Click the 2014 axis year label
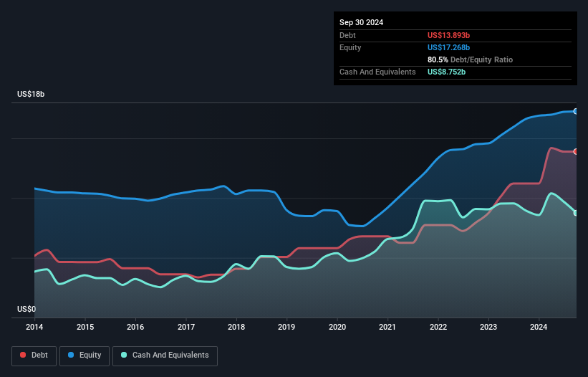 [34, 327]
